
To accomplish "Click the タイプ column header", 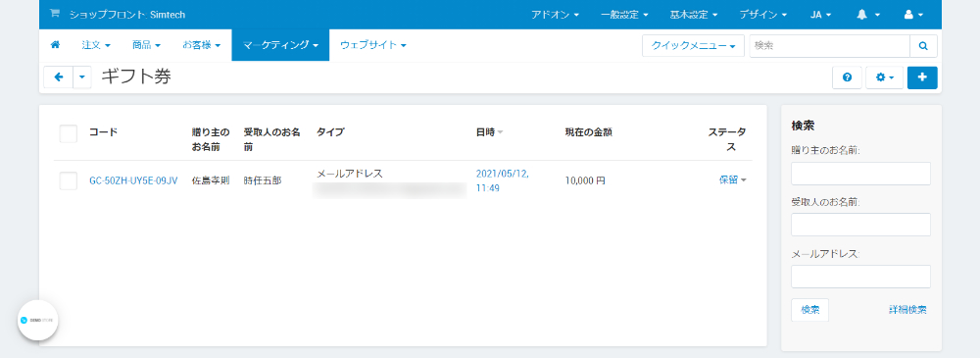I will pyautogui.click(x=330, y=132).
